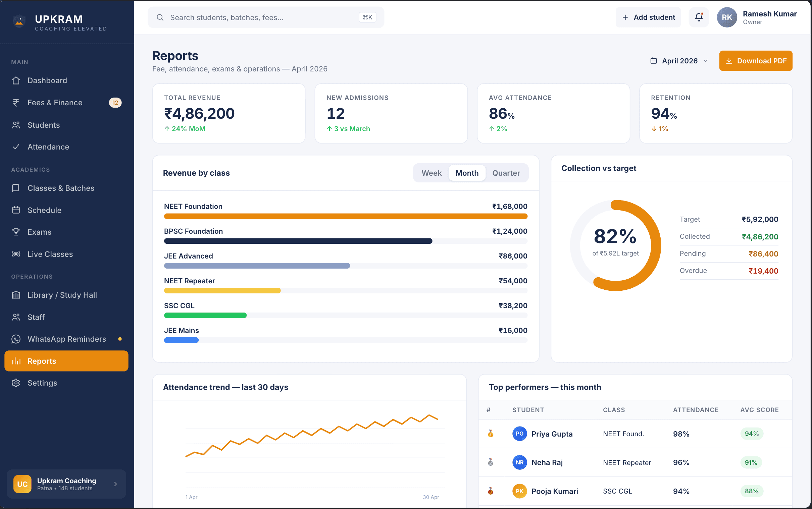Expand the Upkram Coaching workspace switcher

[66, 484]
